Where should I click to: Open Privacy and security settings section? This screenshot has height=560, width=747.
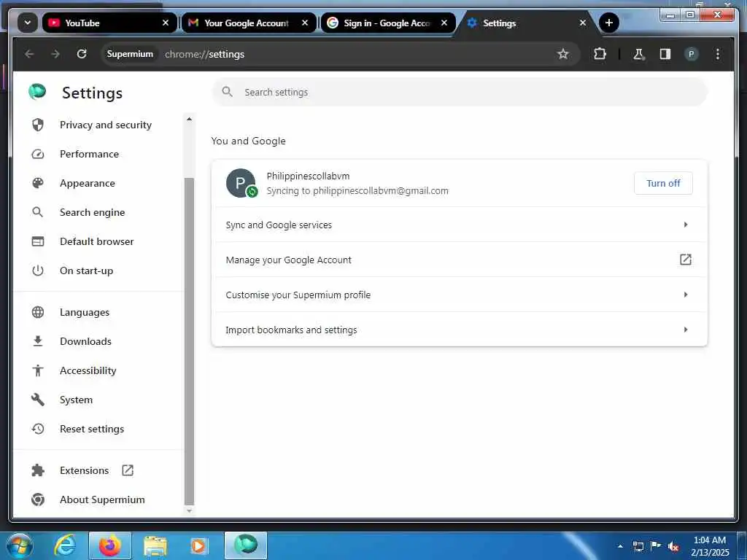(105, 125)
